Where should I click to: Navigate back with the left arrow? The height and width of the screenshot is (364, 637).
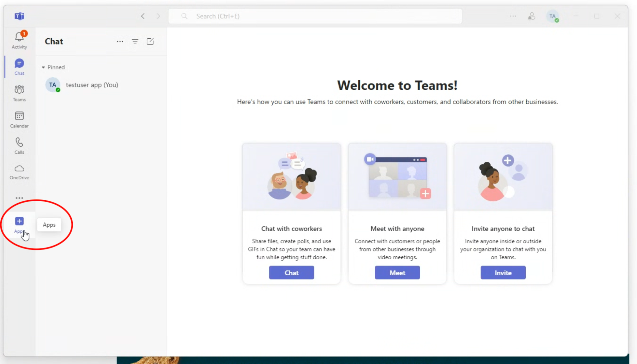(143, 16)
